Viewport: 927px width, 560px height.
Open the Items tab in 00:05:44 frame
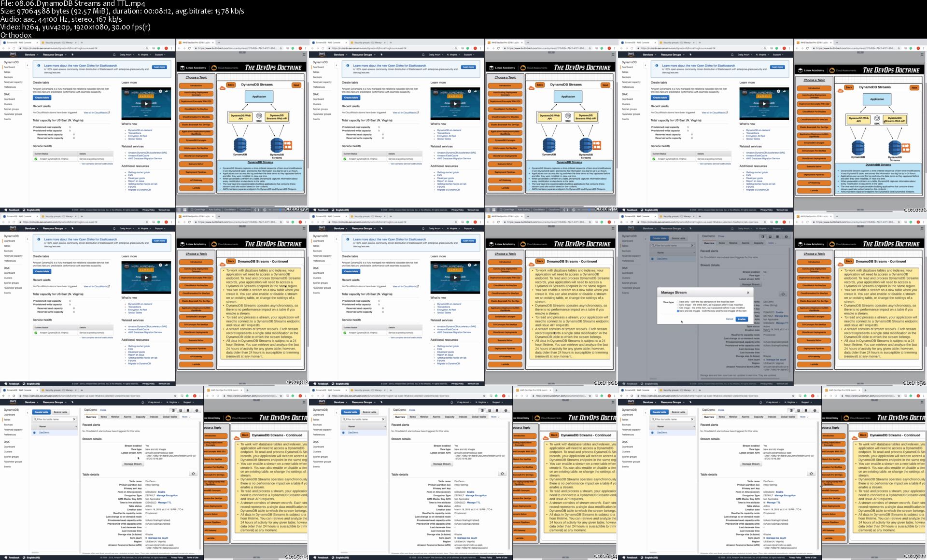click(x=103, y=417)
